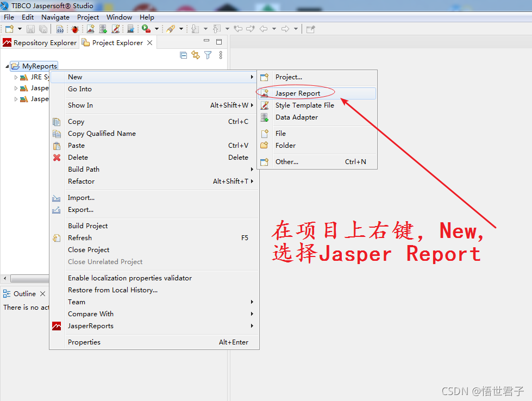Switch to the Repository Explorer tab
This screenshot has width=532, height=401.
40,43
